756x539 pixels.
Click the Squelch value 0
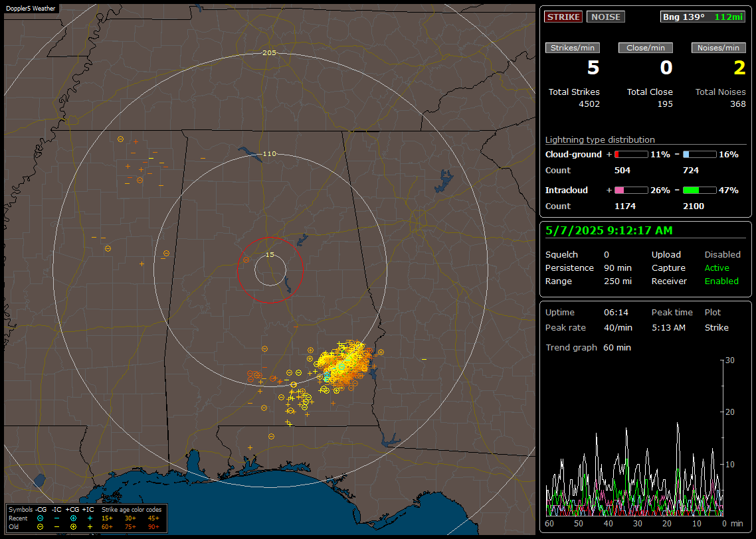pyautogui.click(x=607, y=255)
